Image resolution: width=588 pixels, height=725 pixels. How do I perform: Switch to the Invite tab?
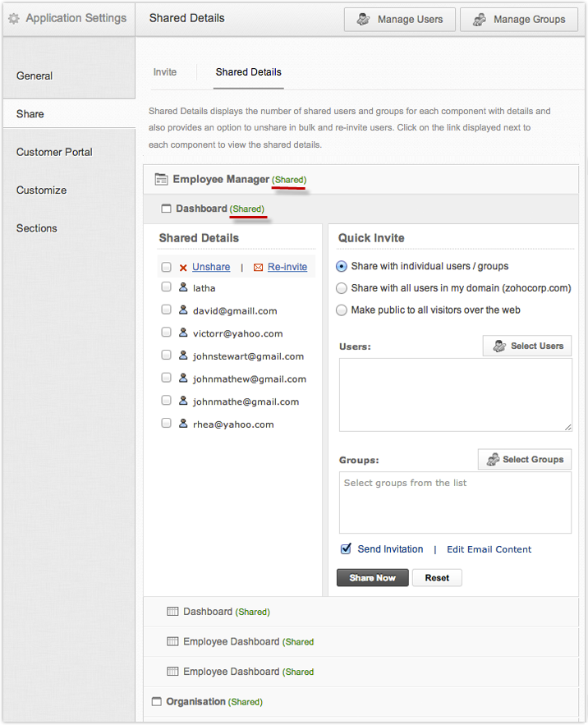click(x=165, y=72)
